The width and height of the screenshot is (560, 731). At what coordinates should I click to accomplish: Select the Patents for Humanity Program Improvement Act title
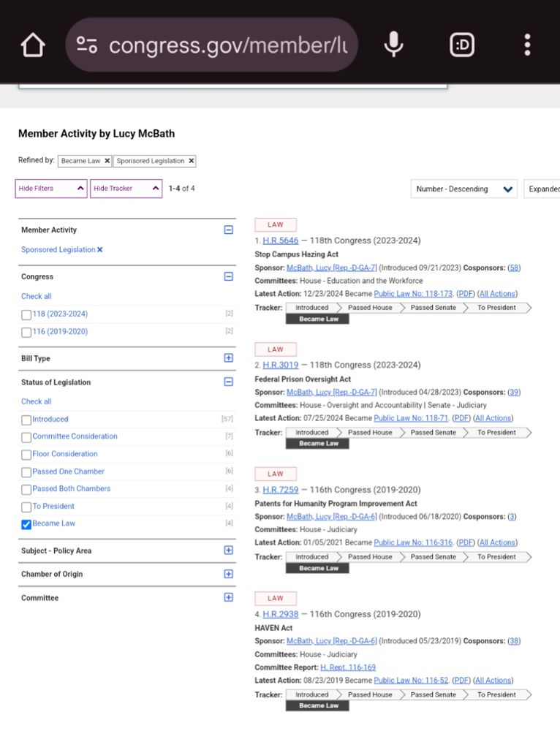coord(336,504)
